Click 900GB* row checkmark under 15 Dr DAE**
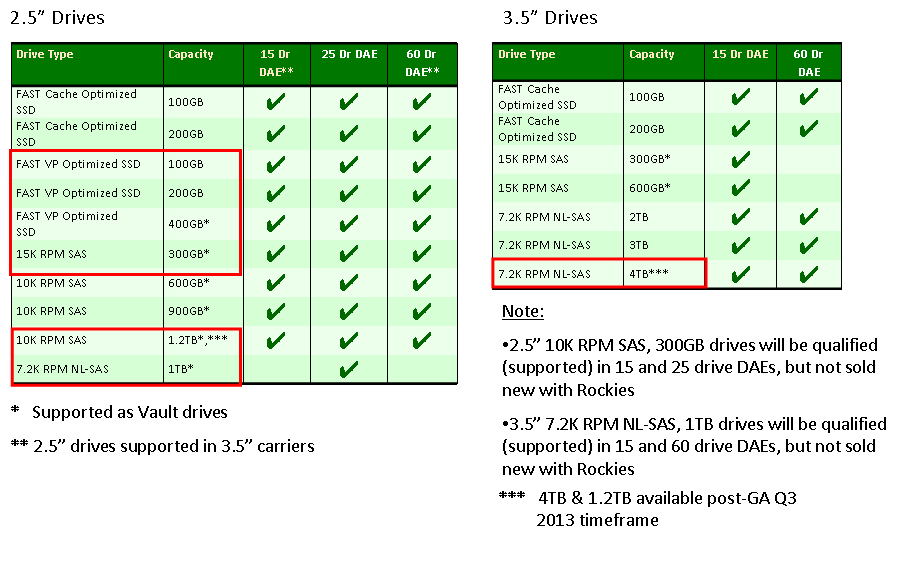910x567 pixels. click(276, 312)
